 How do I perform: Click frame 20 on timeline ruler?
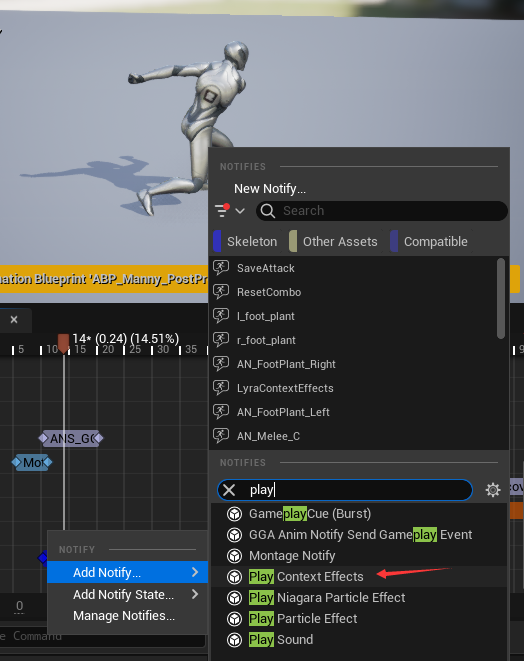[x=108, y=349]
